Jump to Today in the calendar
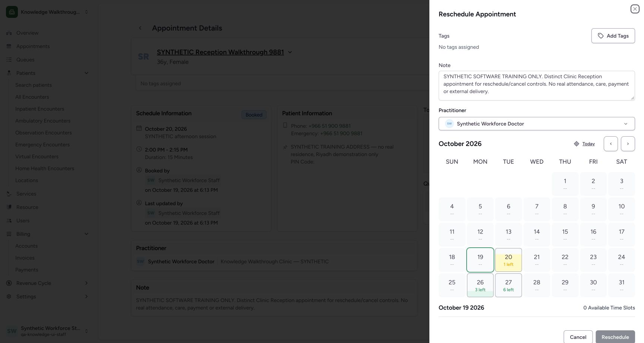644x343 pixels. pyautogui.click(x=584, y=144)
